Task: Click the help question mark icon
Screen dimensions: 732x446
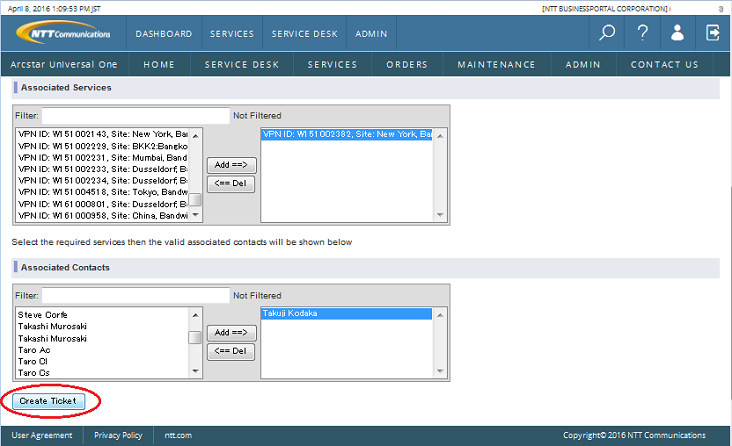Action: 643,33
